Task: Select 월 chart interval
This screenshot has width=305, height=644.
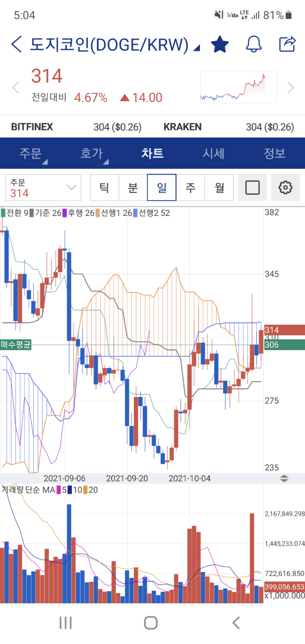Action: point(219,188)
